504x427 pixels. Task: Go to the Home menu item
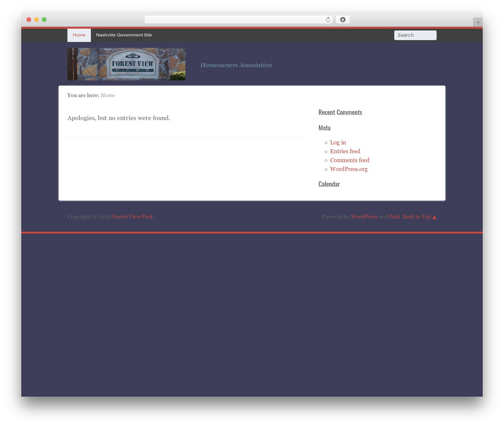click(79, 35)
